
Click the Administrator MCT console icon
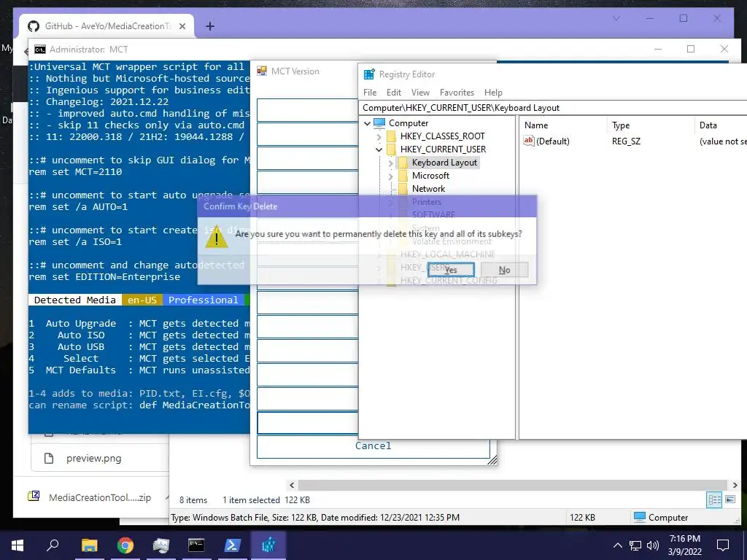point(40,50)
